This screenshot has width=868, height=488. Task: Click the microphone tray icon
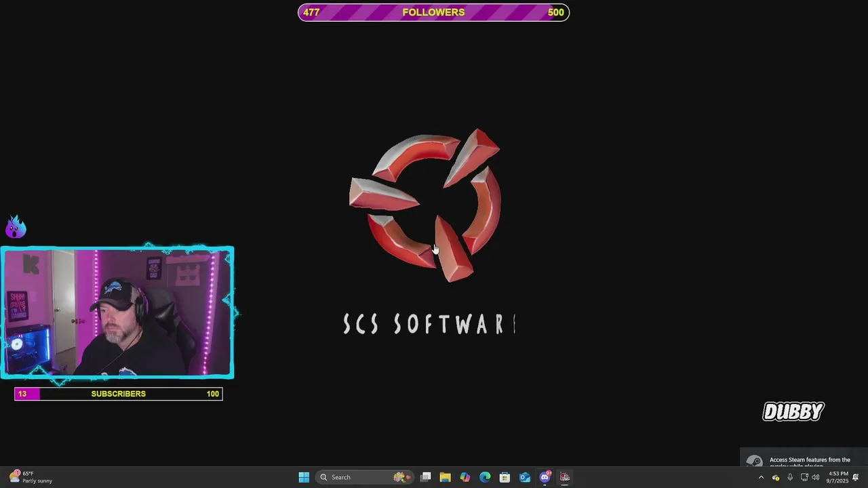click(x=790, y=477)
